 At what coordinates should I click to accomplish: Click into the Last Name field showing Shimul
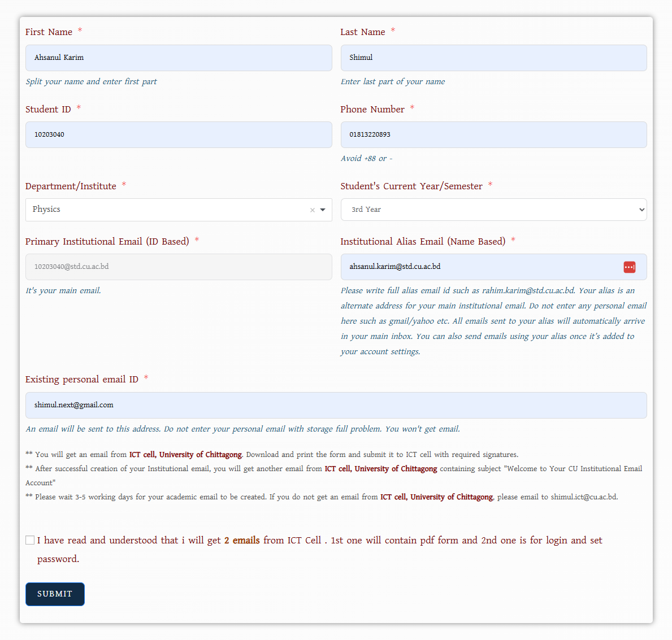tap(493, 58)
